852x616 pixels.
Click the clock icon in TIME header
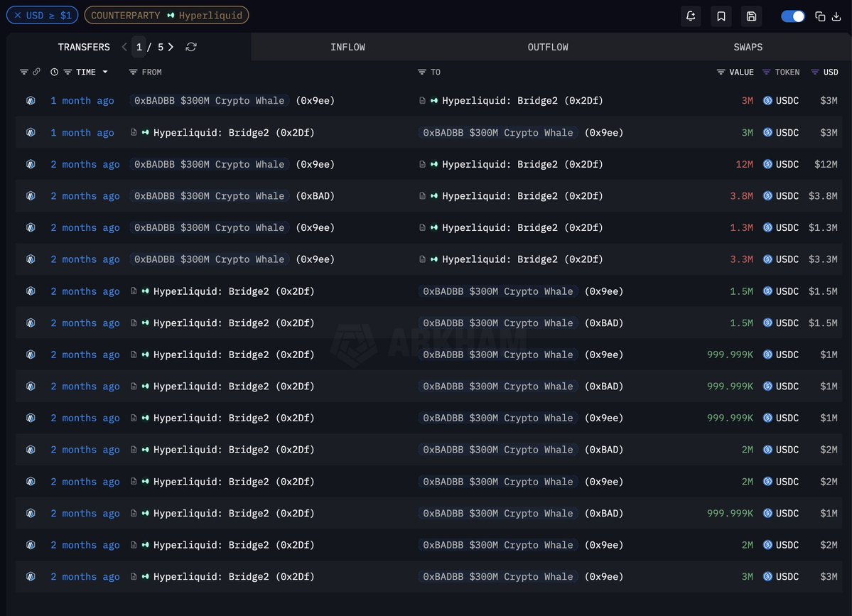[55, 72]
